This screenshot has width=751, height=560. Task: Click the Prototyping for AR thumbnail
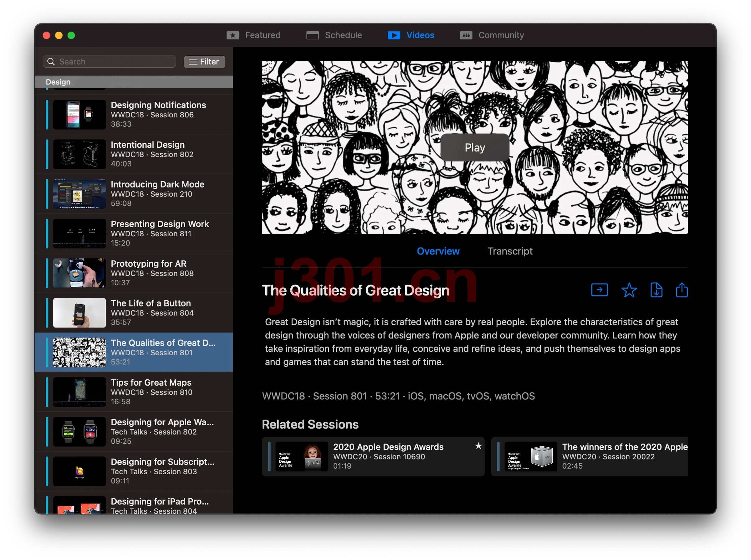point(79,273)
